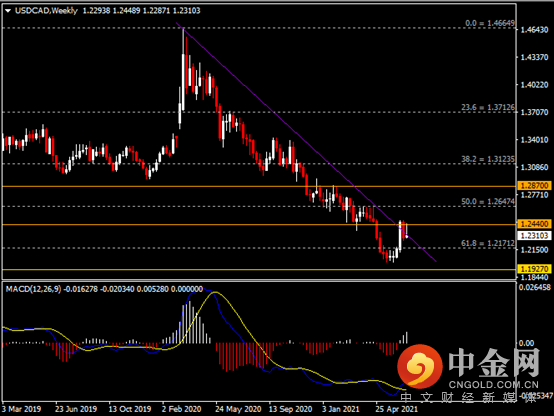This screenshot has height=416, width=554.
Task: Click the 13 Oct 2019 date label
Action: pos(130,409)
